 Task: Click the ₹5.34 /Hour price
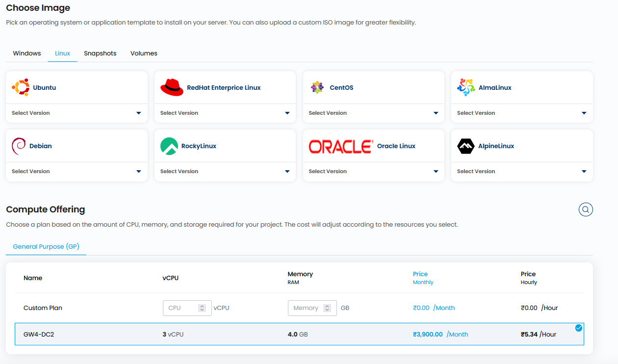[539, 335]
